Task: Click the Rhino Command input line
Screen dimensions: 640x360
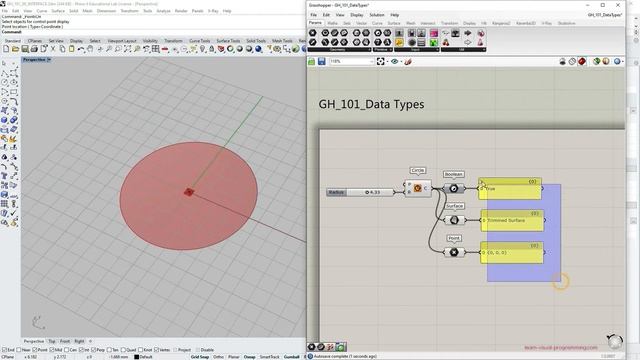Action: tap(153, 31)
